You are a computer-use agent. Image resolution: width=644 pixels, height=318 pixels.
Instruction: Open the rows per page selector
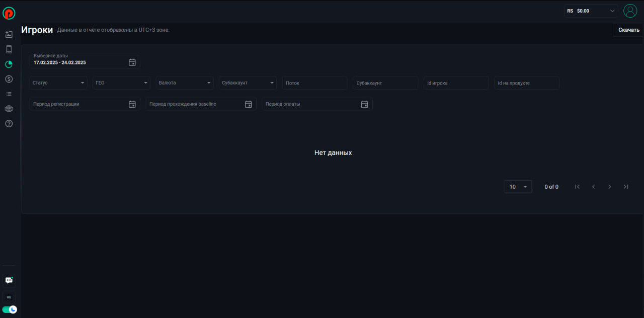coord(518,187)
